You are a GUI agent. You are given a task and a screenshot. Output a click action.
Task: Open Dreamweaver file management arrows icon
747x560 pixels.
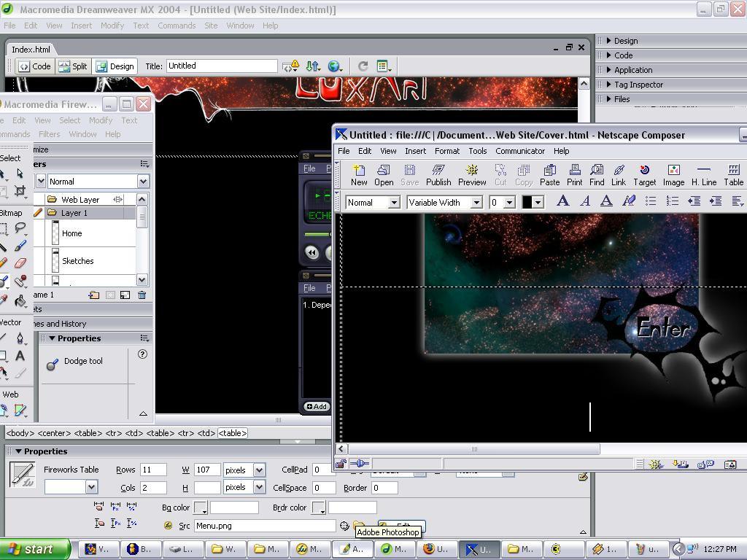pyautogui.click(x=313, y=66)
